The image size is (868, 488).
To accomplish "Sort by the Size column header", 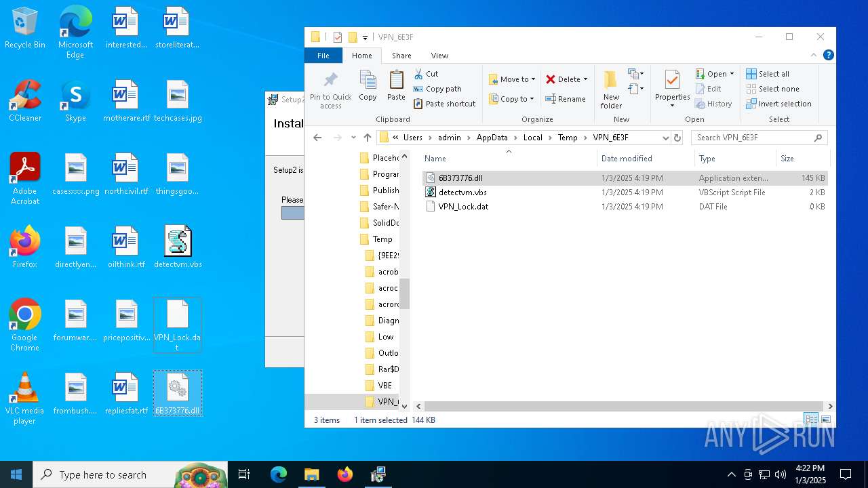I will tap(802, 159).
